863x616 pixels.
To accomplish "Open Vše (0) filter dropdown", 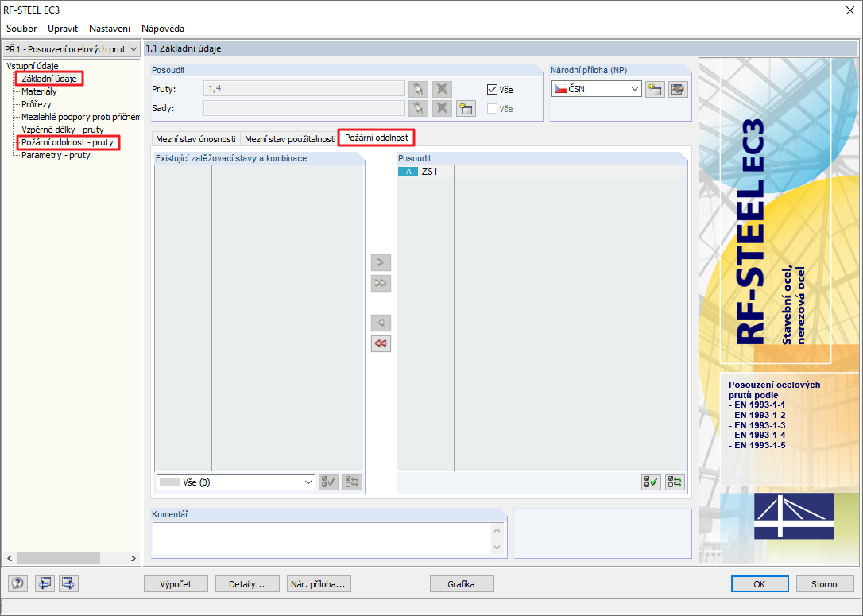I will pyautogui.click(x=235, y=482).
